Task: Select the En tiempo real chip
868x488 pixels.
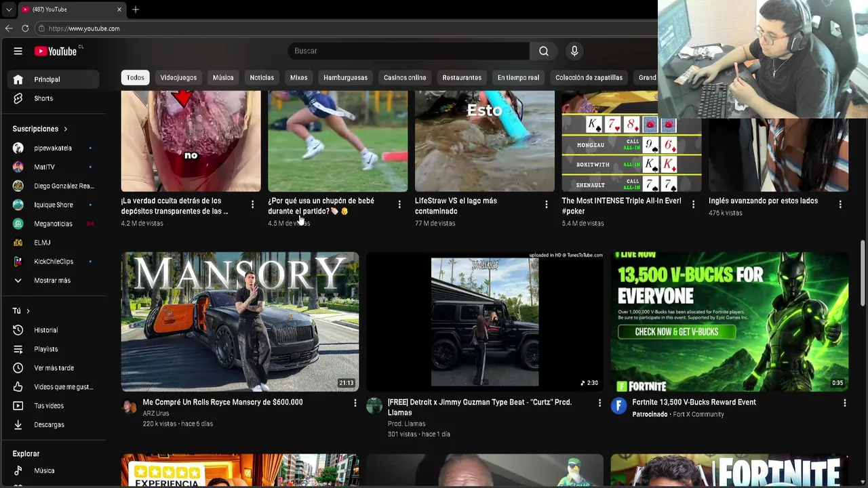Action: coord(518,77)
